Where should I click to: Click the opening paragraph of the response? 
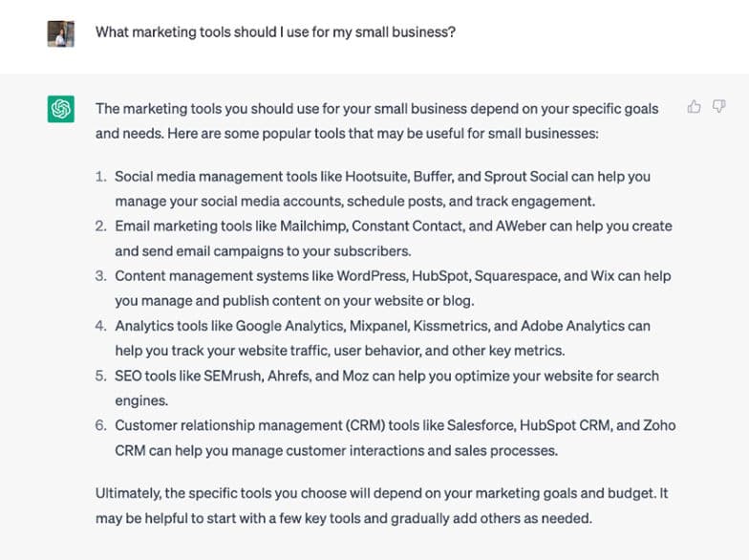click(x=376, y=120)
